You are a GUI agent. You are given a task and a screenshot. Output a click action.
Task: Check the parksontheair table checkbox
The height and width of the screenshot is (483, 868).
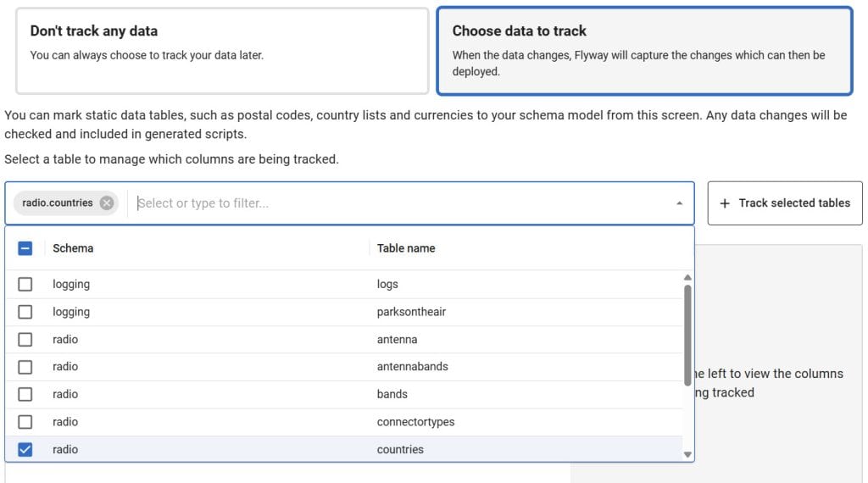point(25,312)
